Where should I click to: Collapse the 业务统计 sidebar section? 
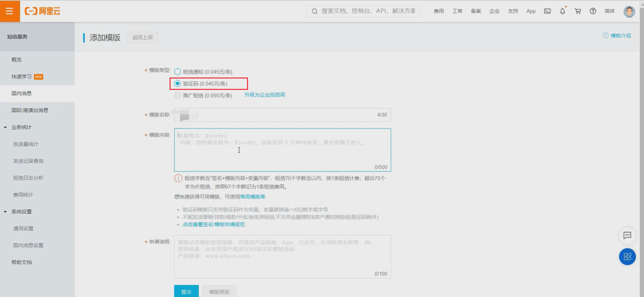click(5, 127)
